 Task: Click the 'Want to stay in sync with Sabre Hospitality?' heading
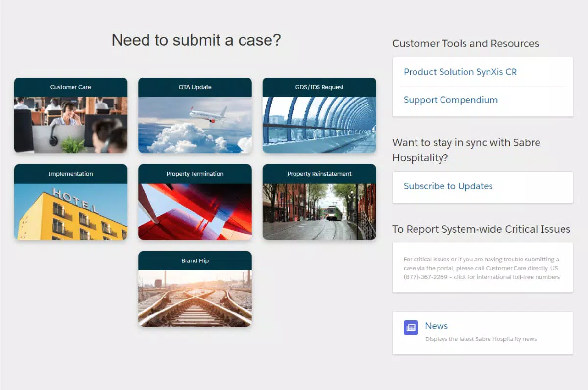coord(466,150)
